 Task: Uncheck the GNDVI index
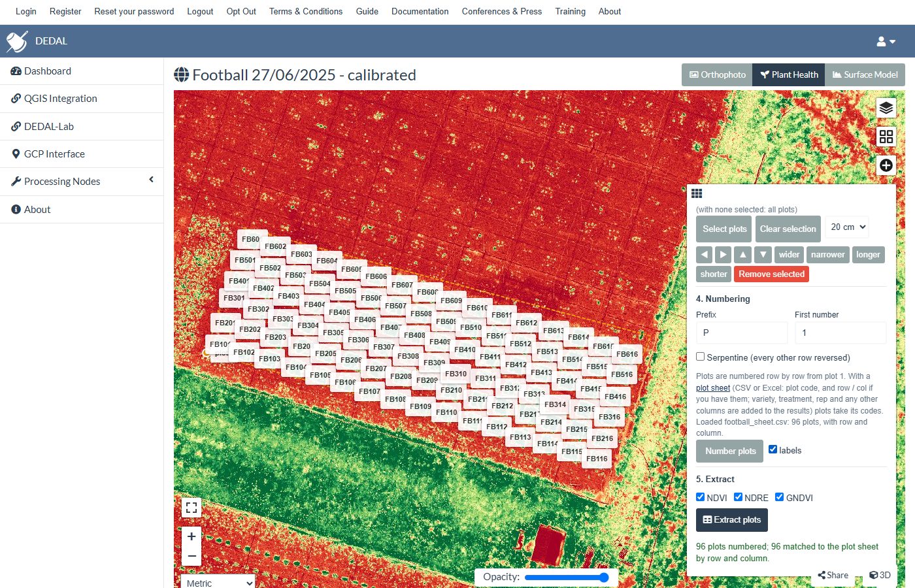coord(780,497)
